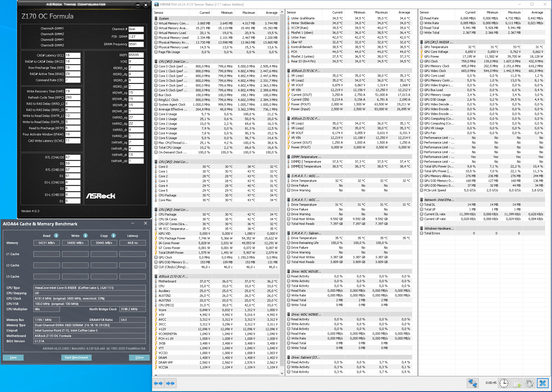This screenshot has width=552, height=392.
Task: Open HWiNFO sensor settings gear icon
Action: point(529,383)
